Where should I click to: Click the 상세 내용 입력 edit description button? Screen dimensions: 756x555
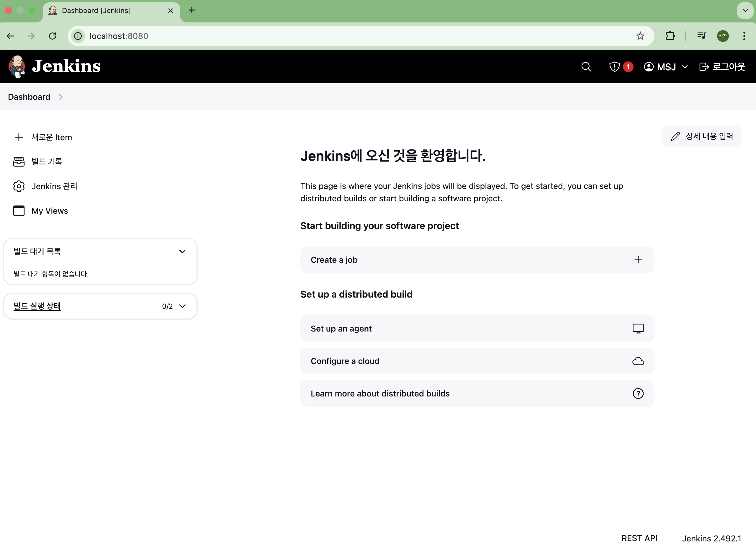(702, 136)
